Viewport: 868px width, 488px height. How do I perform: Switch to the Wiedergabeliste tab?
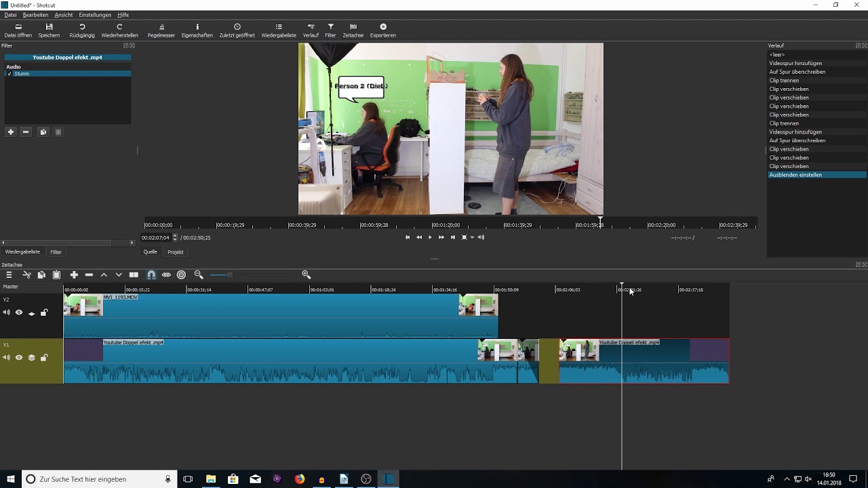22,251
